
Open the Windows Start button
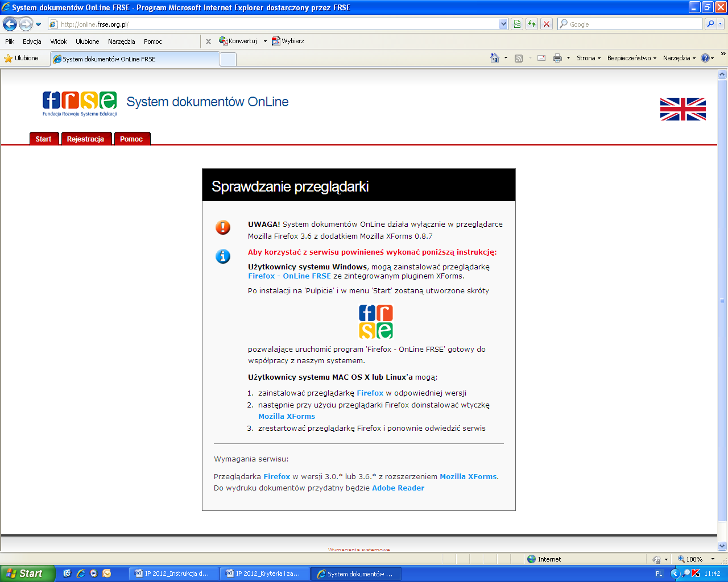[28, 573]
